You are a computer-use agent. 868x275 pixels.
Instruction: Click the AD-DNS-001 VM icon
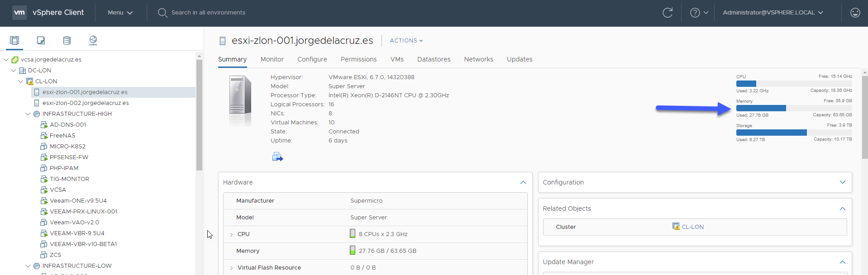coord(44,125)
